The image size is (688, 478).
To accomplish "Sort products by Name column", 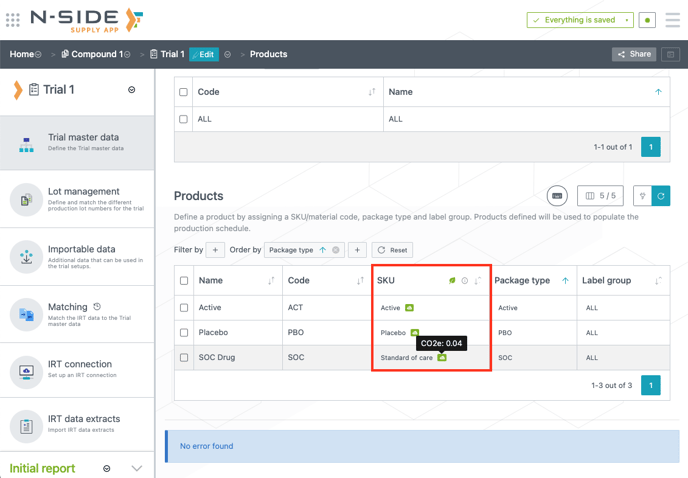I will [x=271, y=281].
